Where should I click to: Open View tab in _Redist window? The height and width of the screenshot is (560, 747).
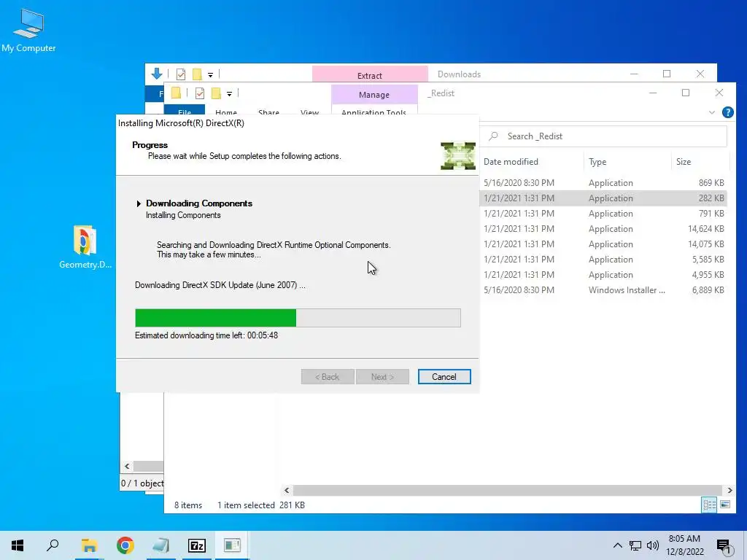309,112
